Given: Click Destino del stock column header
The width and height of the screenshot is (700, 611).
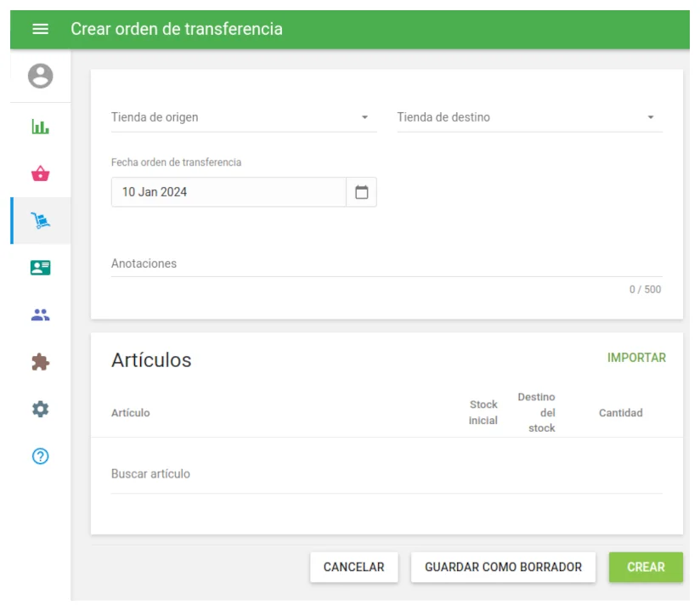Looking at the screenshot, I should pyautogui.click(x=536, y=412).
